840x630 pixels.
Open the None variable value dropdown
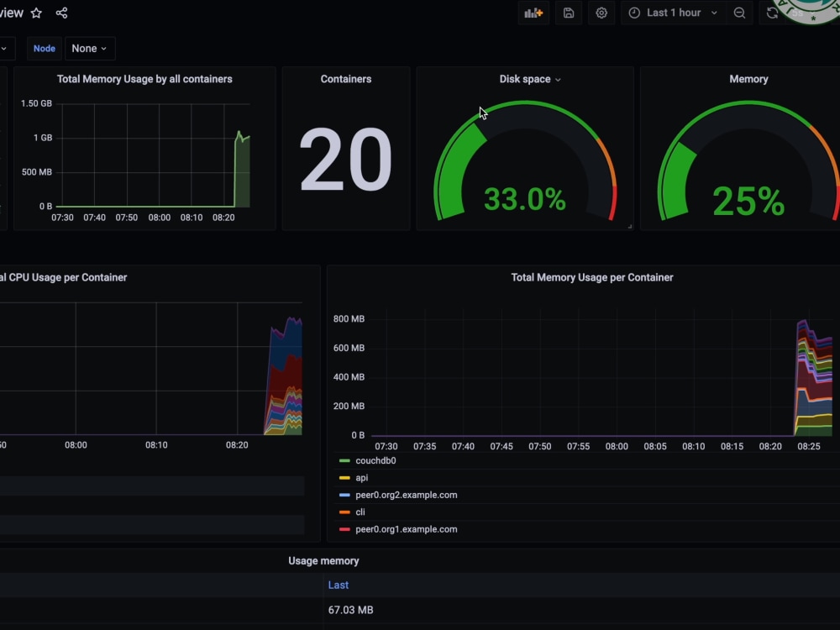pyautogui.click(x=89, y=48)
